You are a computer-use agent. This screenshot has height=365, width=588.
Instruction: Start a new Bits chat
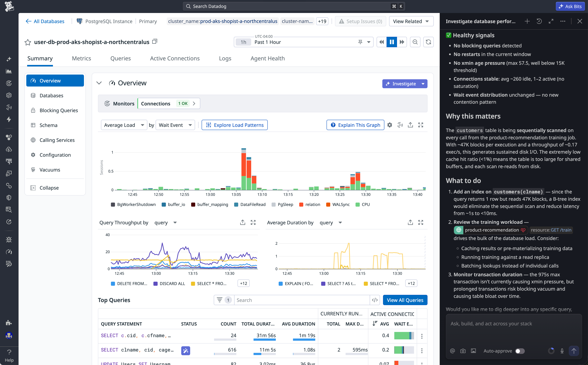[527, 21]
